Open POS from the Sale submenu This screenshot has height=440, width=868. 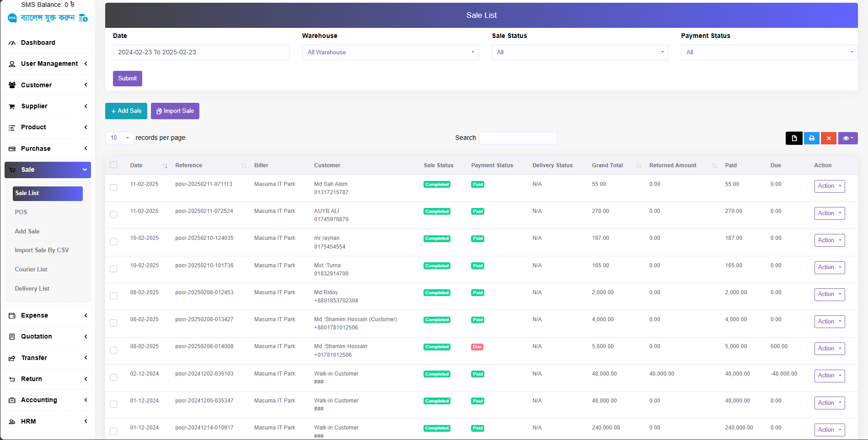pyautogui.click(x=21, y=212)
